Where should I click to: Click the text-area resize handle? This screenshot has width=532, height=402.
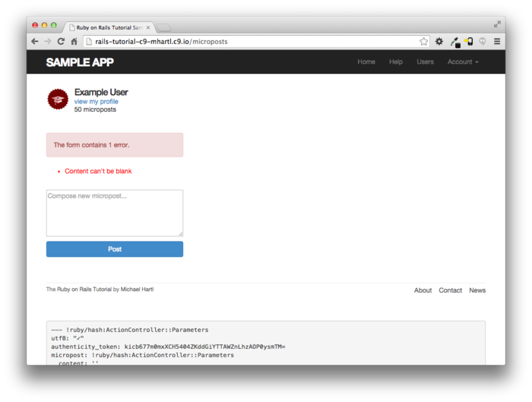click(x=181, y=234)
